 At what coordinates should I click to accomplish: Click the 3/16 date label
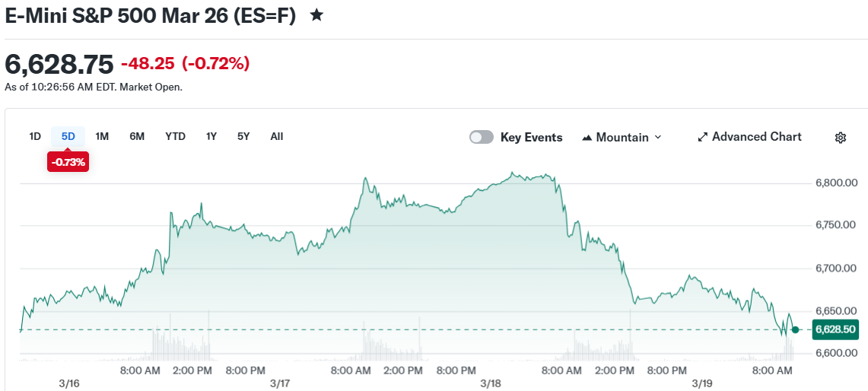click(x=70, y=383)
